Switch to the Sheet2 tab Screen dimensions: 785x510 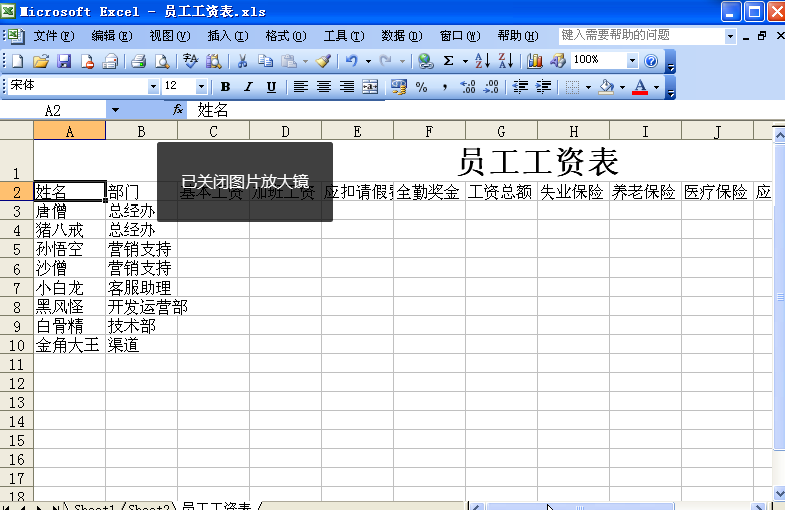tap(149, 506)
